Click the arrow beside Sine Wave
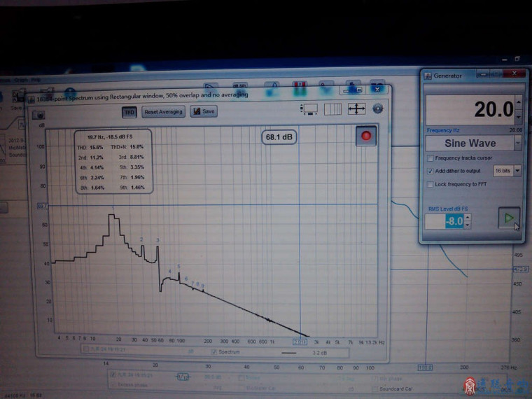The height and width of the screenshot is (399, 532). pos(518,143)
